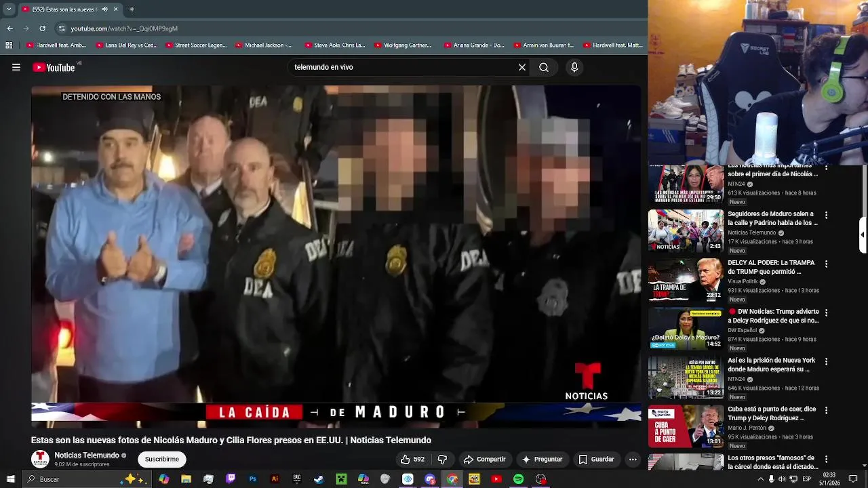This screenshot has width=868, height=488.
Task: Open the Chrome apps grid in bookmarks
Action: click(9, 45)
